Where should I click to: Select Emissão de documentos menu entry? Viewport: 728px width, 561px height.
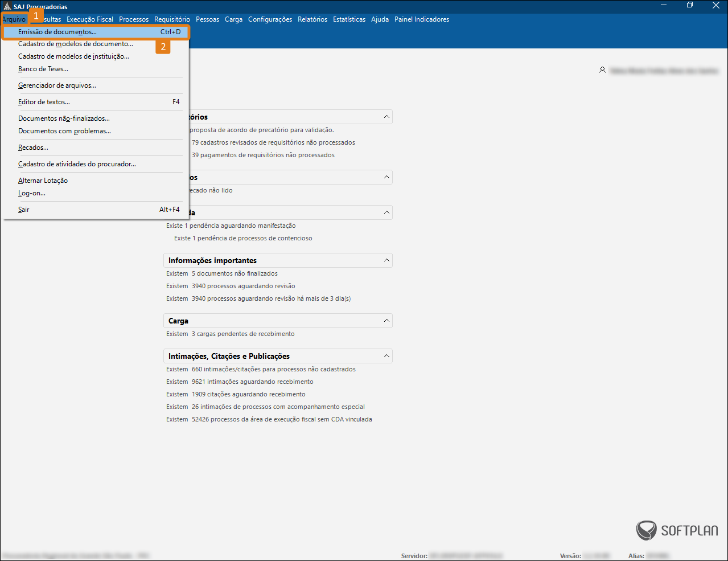pyautogui.click(x=57, y=32)
